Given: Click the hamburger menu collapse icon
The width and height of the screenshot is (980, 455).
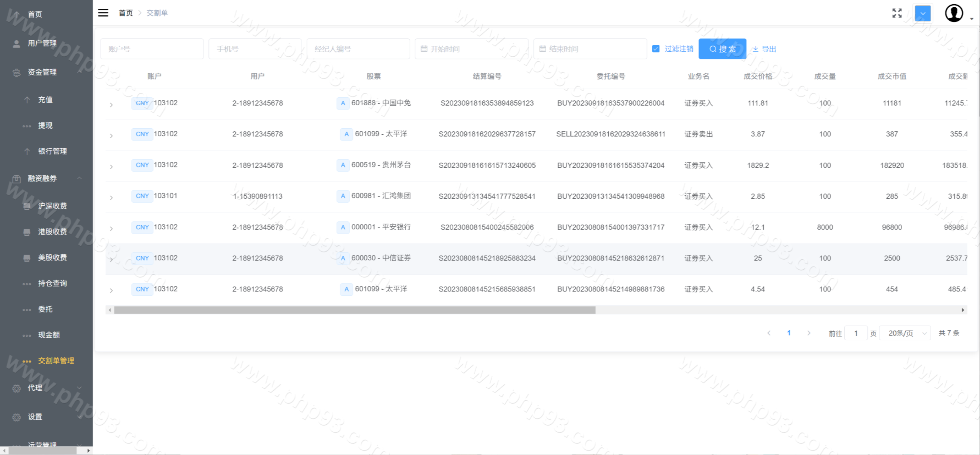Looking at the screenshot, I should tap(103, 13).
